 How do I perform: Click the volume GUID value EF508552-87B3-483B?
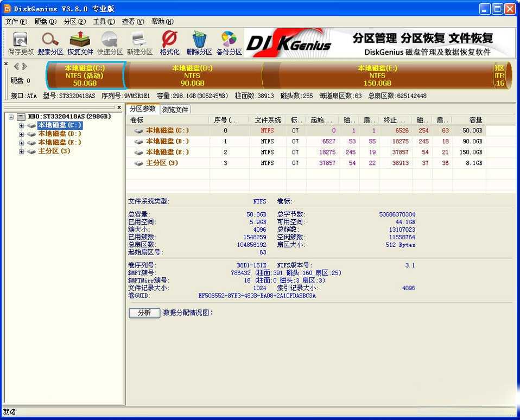click(x=257, y=296)
